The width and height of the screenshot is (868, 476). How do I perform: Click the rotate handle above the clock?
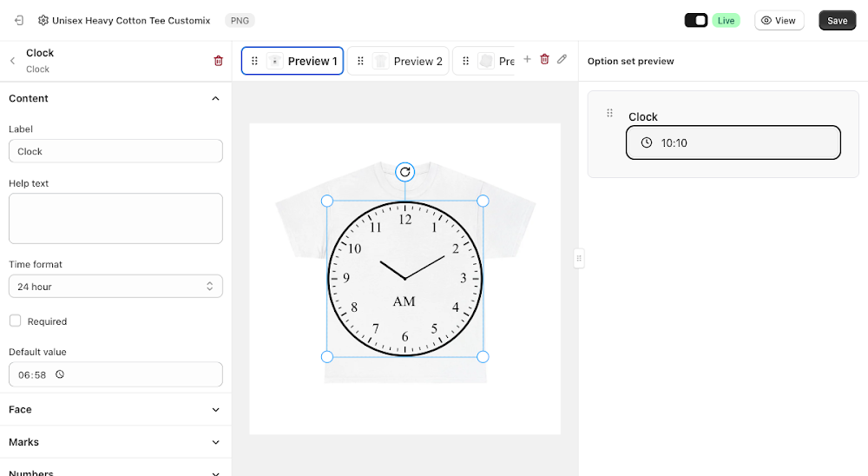click(x=405, y=172)
